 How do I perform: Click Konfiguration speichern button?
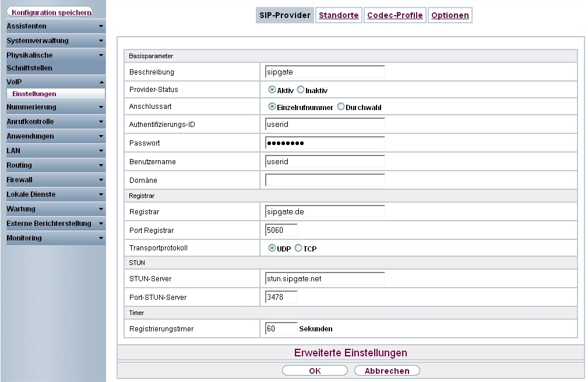[x=50, y=12]
